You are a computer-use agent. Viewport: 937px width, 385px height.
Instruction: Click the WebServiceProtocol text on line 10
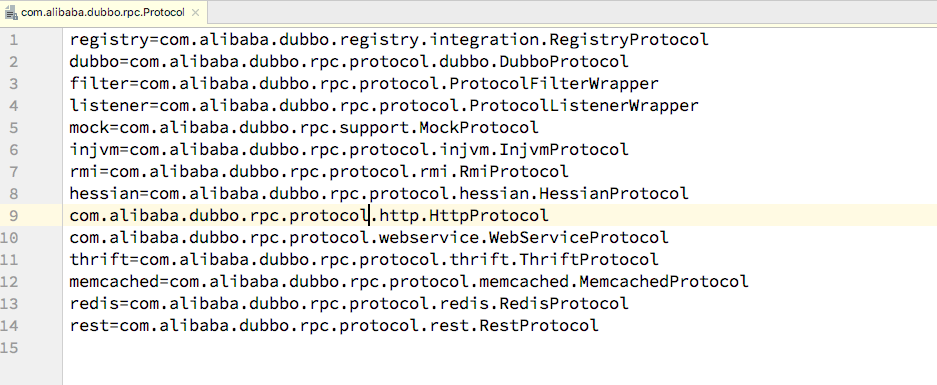click(x=578, y=237)
